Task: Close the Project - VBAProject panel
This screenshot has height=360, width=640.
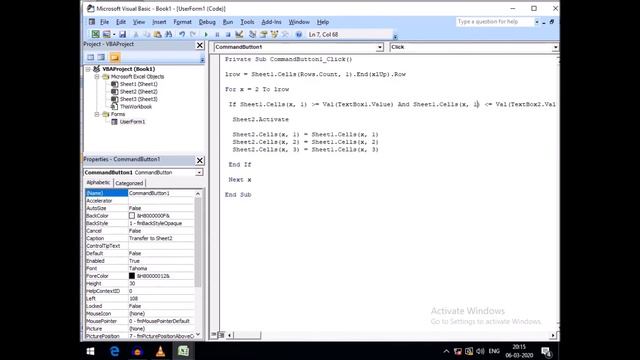Action: tap(200, 45)
